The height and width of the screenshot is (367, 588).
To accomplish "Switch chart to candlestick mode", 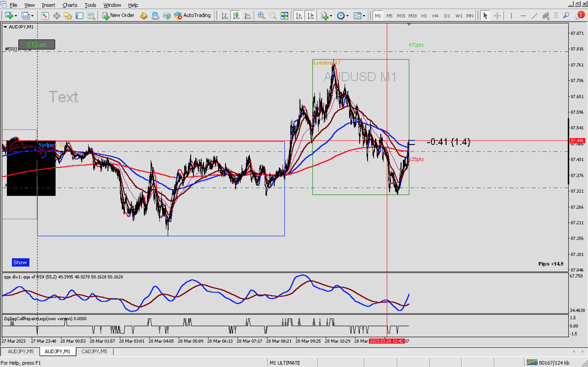I will (236, 16).
